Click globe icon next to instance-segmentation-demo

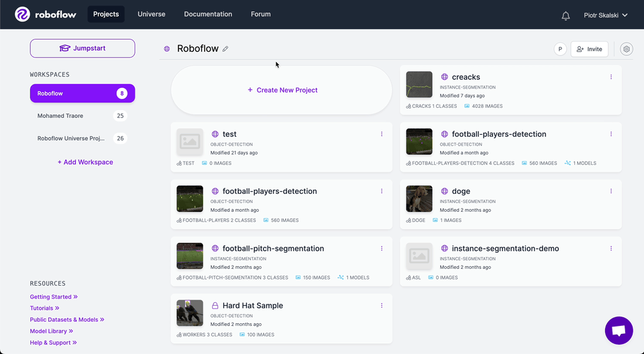coord(444,249)
